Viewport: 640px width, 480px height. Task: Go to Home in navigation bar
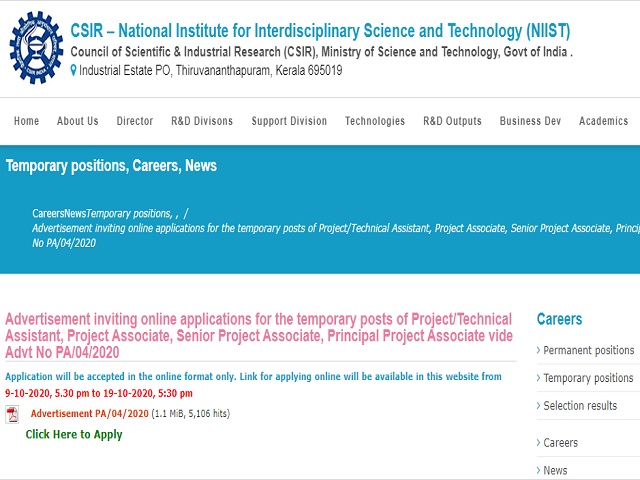click(x=27, y=121)
